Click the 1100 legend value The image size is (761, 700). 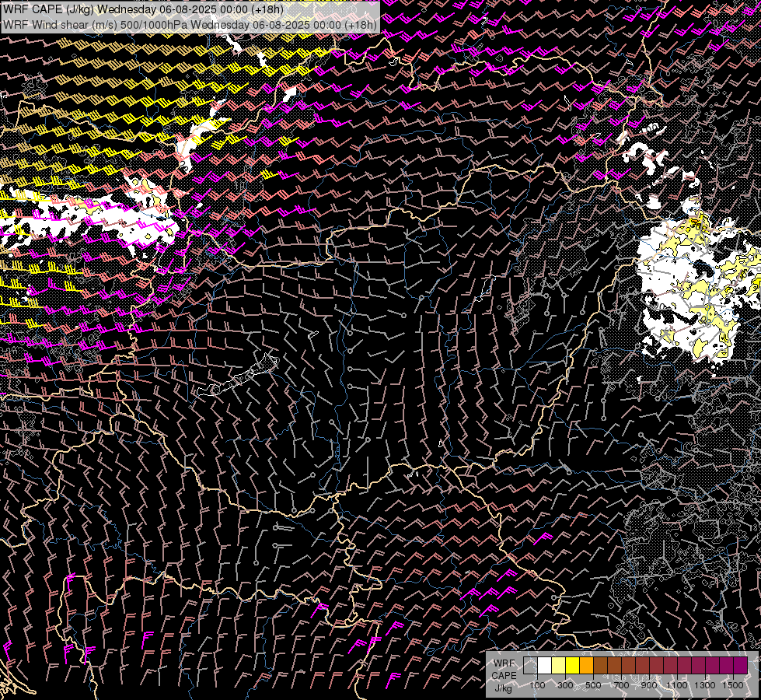(x=677, y=685)
